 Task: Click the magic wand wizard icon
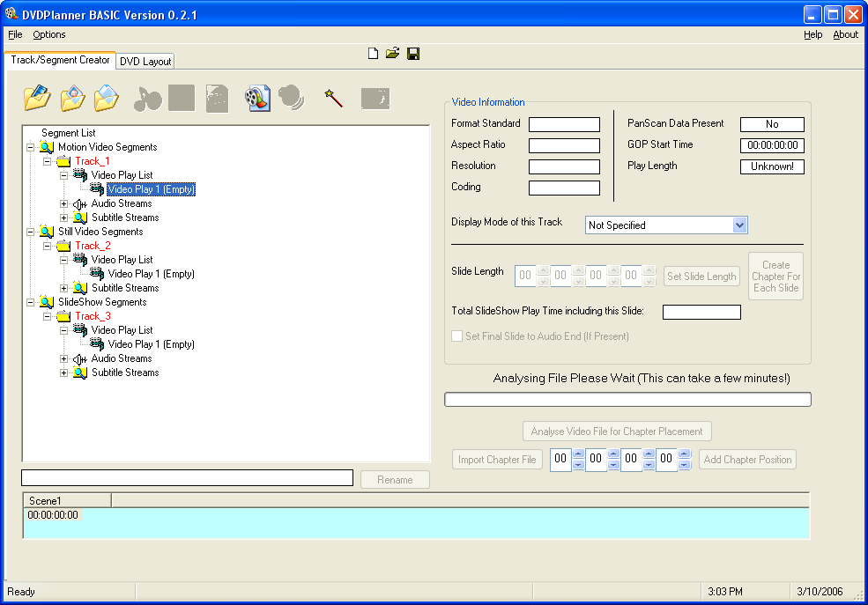point(333,98)
